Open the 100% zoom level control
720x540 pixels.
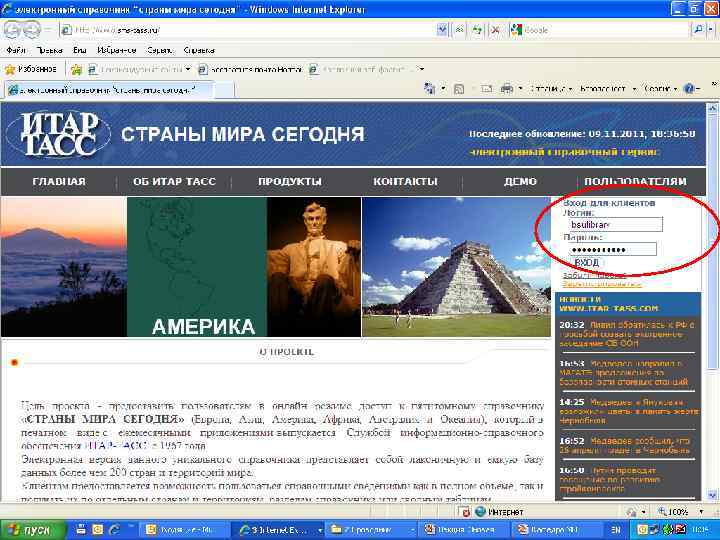point(680,512)
